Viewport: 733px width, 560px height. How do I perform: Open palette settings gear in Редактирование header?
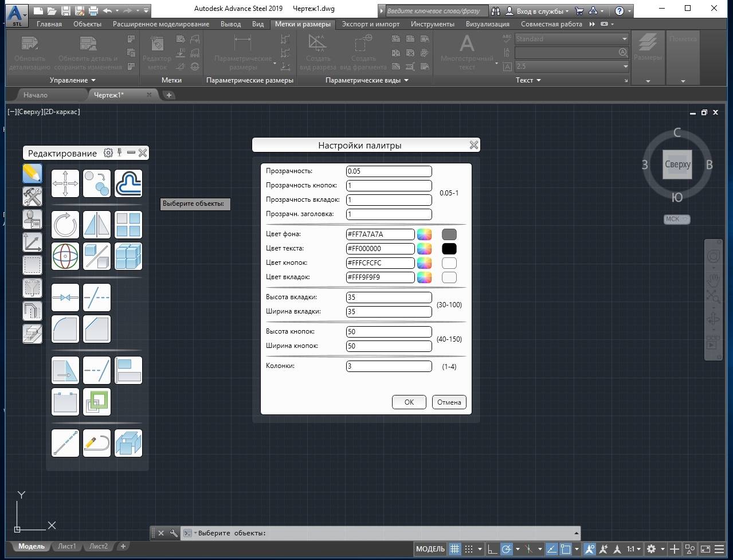pyautogui.click(x=108, y=152)
